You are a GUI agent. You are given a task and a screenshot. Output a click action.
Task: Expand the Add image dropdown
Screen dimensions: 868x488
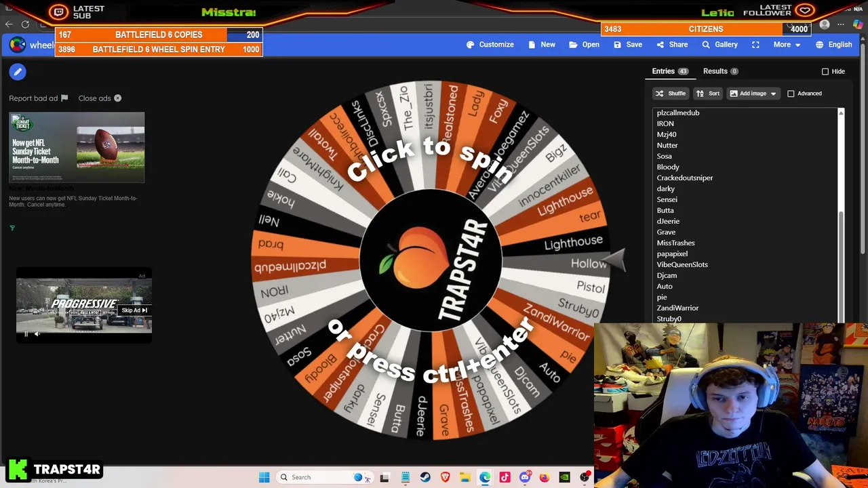click(753, 94)
